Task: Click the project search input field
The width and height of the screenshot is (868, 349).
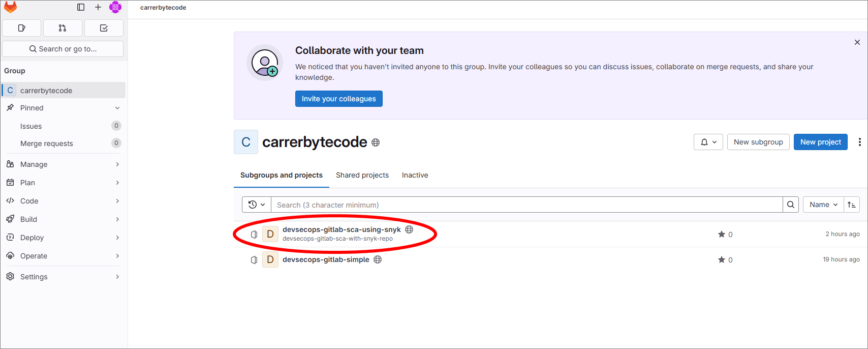Action: click(x=527, y=205)
